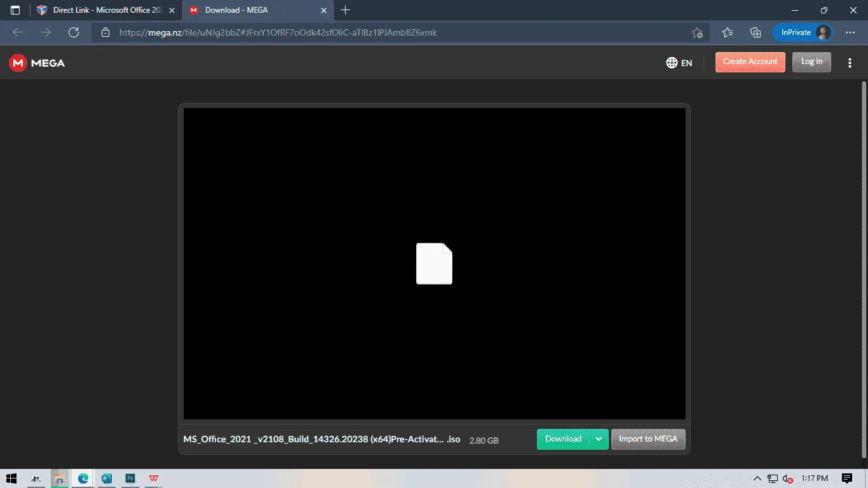Screen dimensions: 868x488
Task: Reload the current page
Action: [x=74, y=32]
